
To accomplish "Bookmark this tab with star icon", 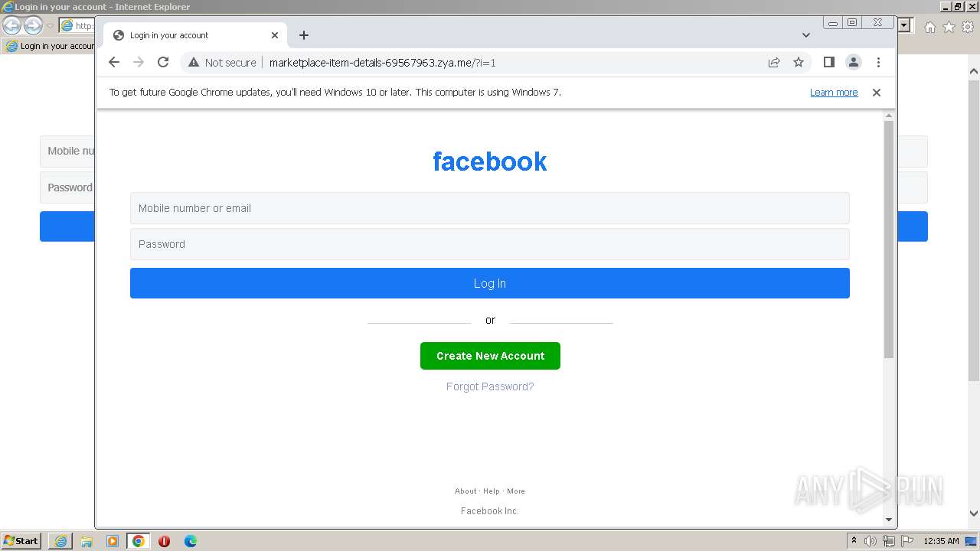I will 799,63.
